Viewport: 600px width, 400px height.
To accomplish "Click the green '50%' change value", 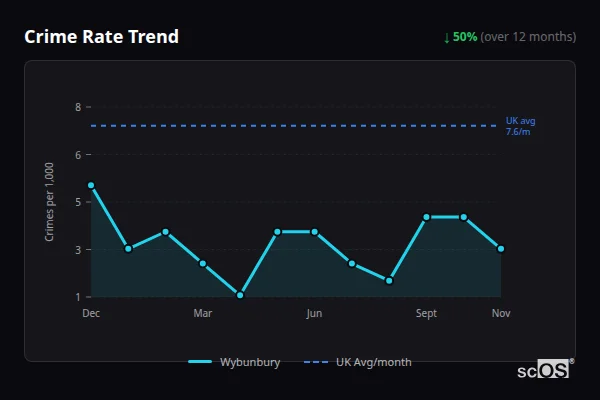I will point(465,37).
